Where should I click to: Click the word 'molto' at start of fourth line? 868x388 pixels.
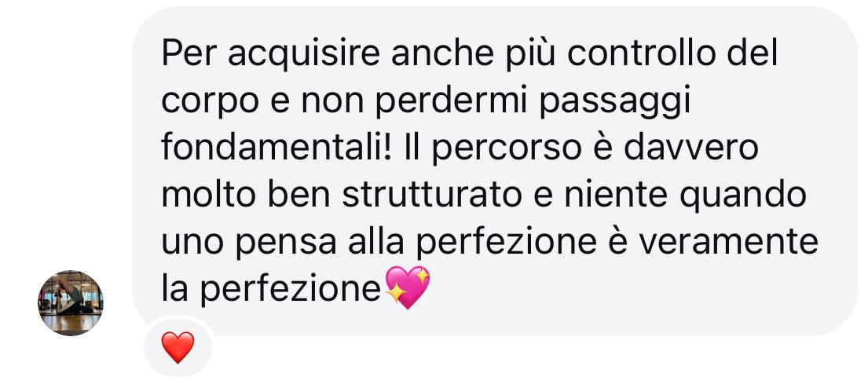click(208, 196)
